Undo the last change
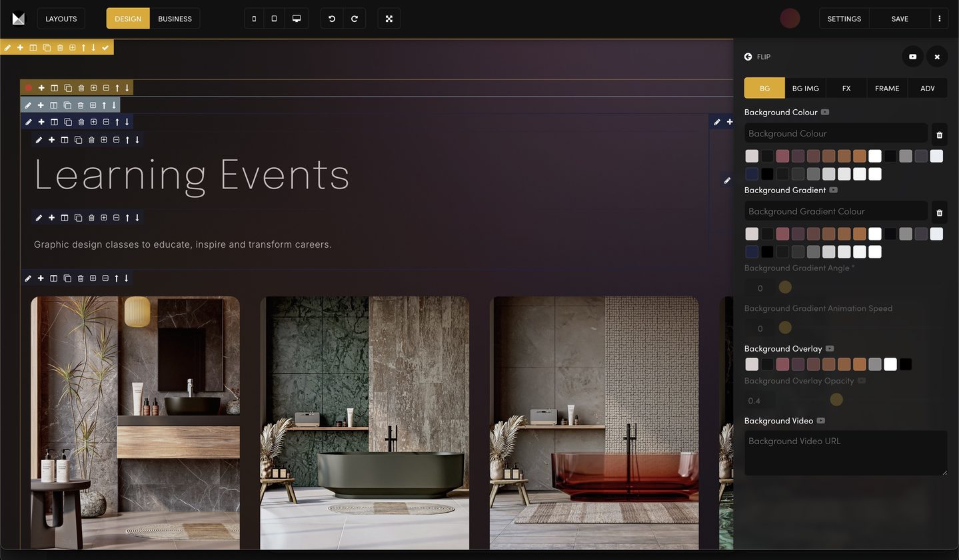 332,19
